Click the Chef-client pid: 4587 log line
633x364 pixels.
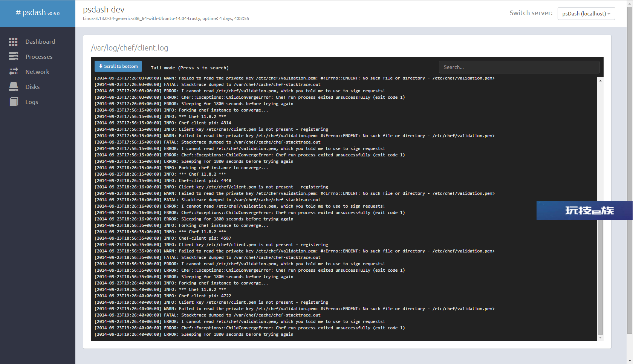[163, 238]
